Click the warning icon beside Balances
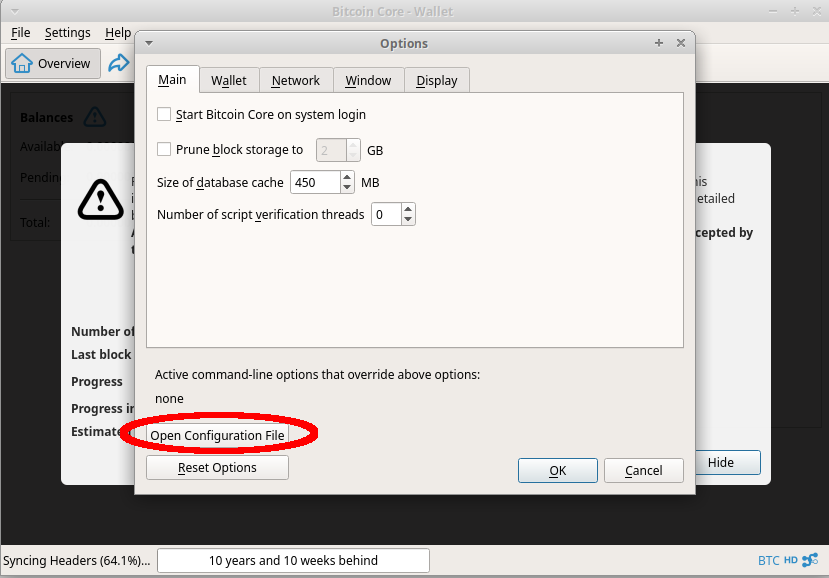Viewport: 829px width, 578px height. pos(94,117)
